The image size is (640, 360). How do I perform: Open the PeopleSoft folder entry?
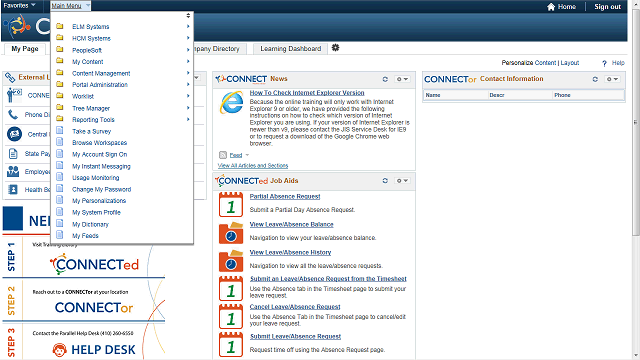pyautogui.click(x=87, y=50)
